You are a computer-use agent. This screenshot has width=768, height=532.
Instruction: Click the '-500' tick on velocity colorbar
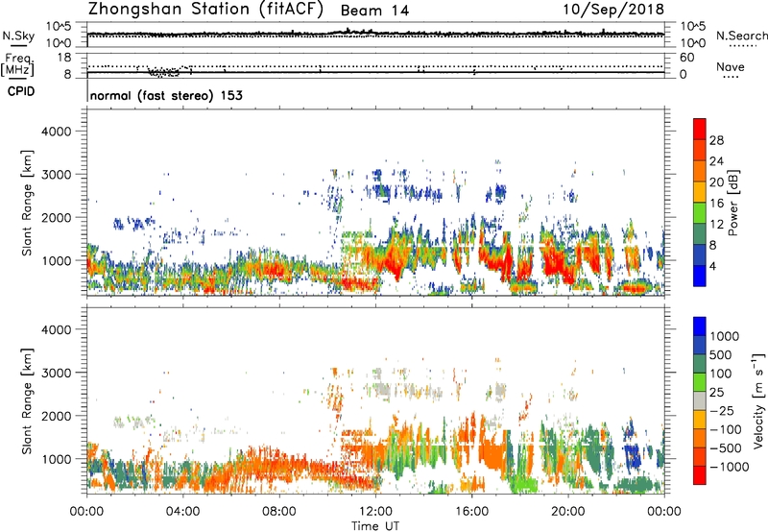(x=726, y=447)
